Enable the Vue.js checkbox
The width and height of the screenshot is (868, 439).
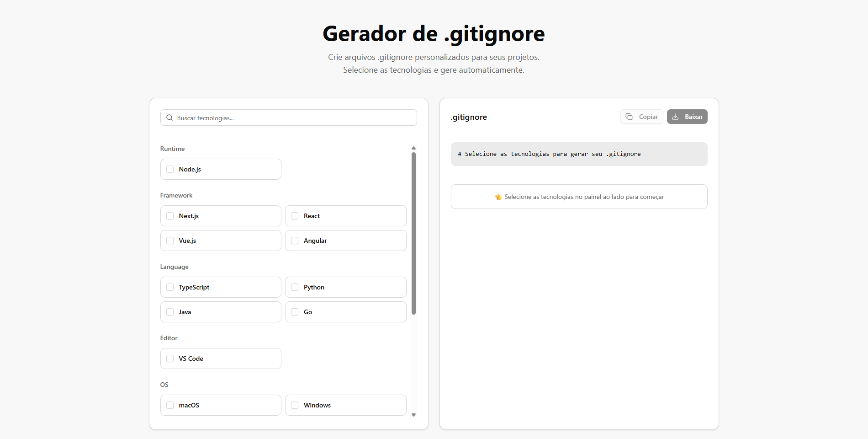click(x=170, y=241)
